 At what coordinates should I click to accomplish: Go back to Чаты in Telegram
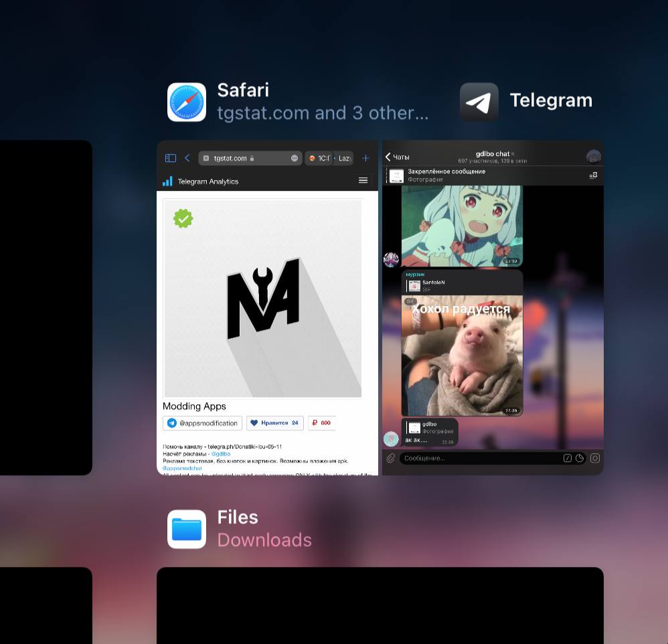click(398, 157)
